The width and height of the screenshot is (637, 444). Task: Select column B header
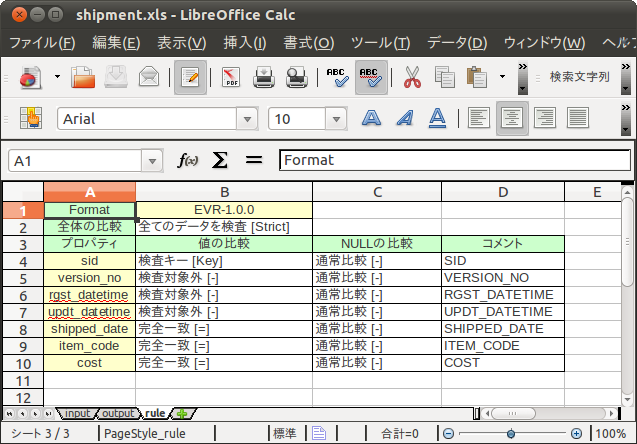(x=224, y=192)
